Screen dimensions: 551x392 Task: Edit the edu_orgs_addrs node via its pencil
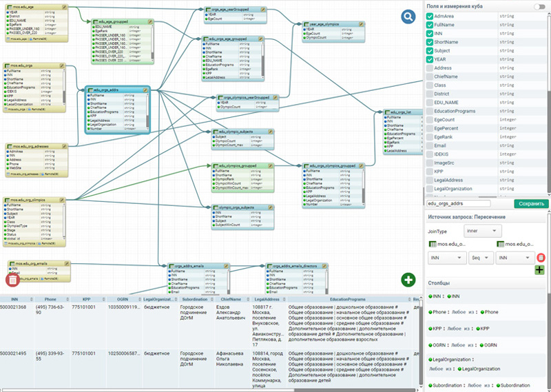point(145,90)
